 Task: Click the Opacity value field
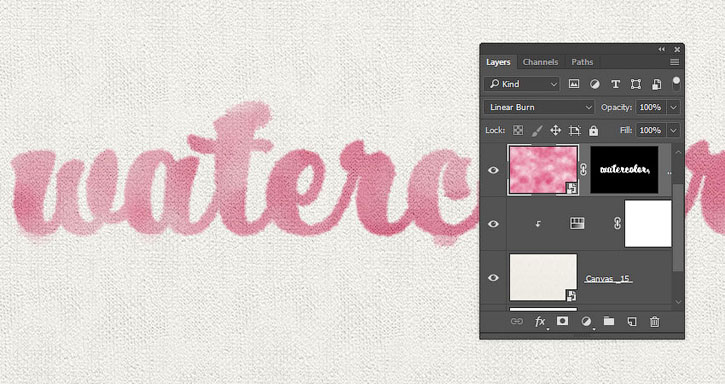click(x=651, y=107)
